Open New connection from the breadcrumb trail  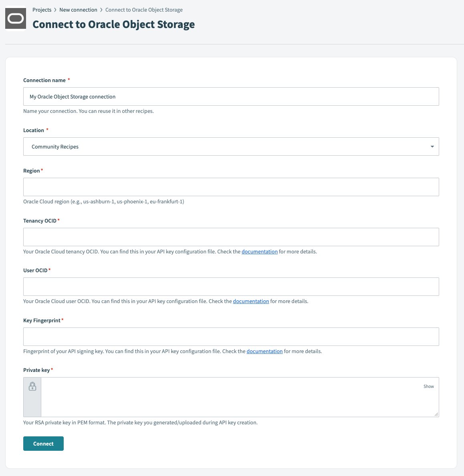tap(78, 10)
